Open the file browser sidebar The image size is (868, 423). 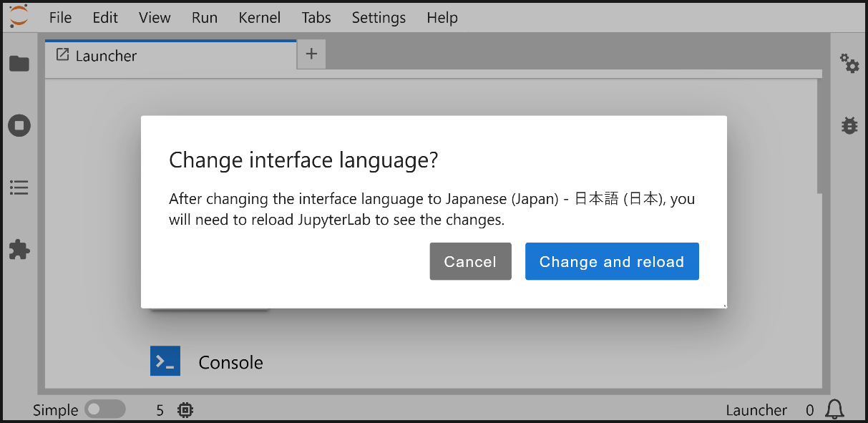pos(19,64)
